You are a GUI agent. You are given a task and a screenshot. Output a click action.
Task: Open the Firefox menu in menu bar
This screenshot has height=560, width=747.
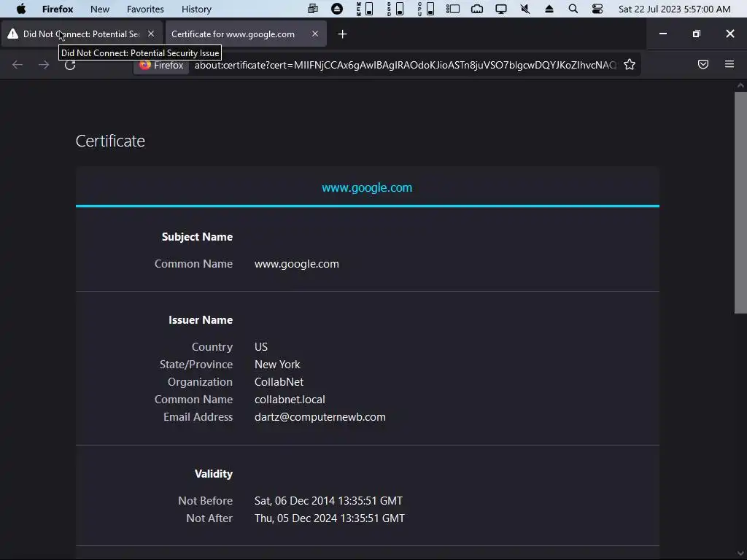tap(57, 9)
